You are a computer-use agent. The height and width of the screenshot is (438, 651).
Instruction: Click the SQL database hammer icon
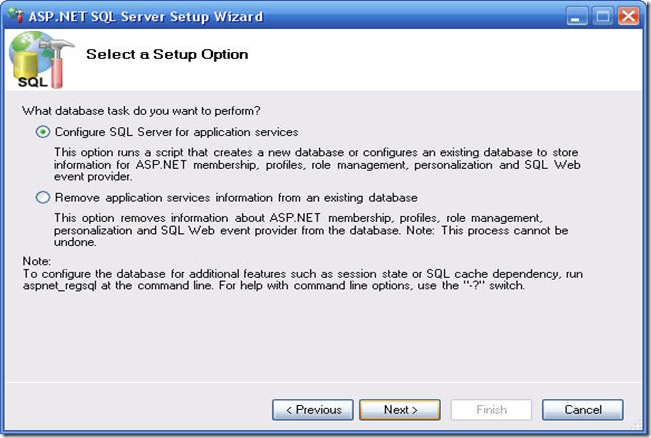point(40,59)
